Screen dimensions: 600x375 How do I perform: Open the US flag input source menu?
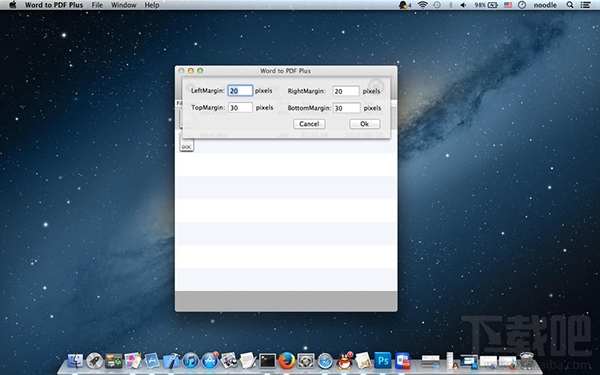pos(508,5)
